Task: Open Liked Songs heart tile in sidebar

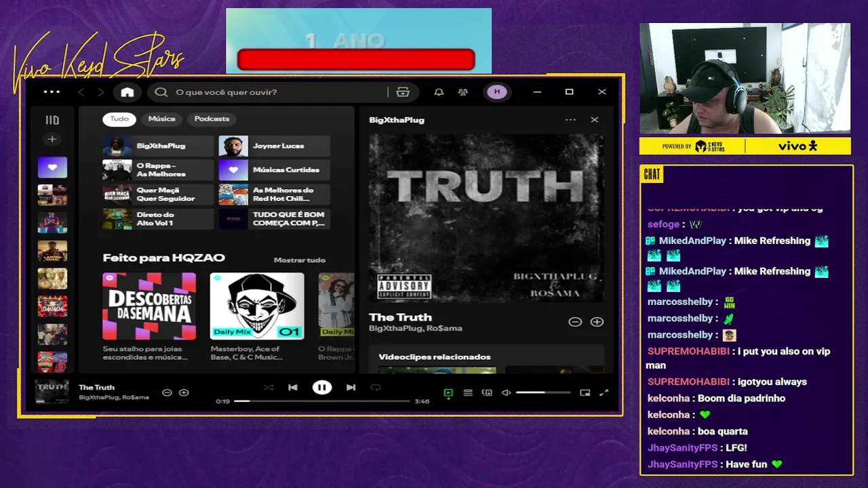Action: pos(52,167)
